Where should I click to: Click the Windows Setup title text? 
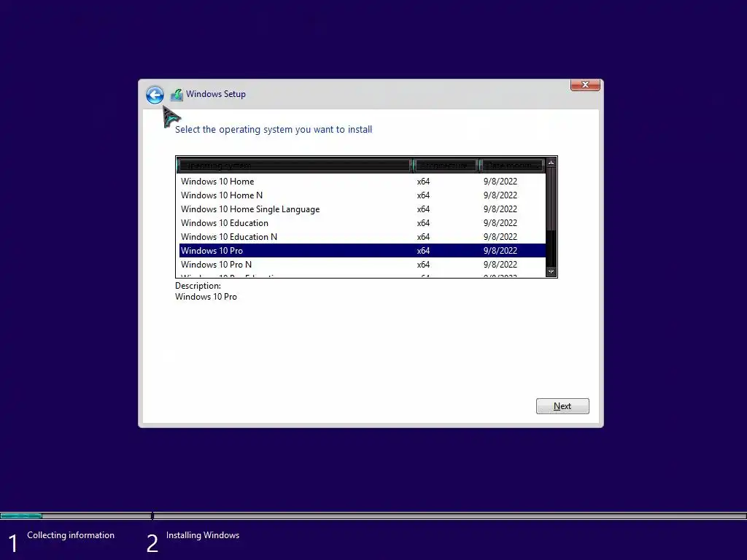pos(216,94)
